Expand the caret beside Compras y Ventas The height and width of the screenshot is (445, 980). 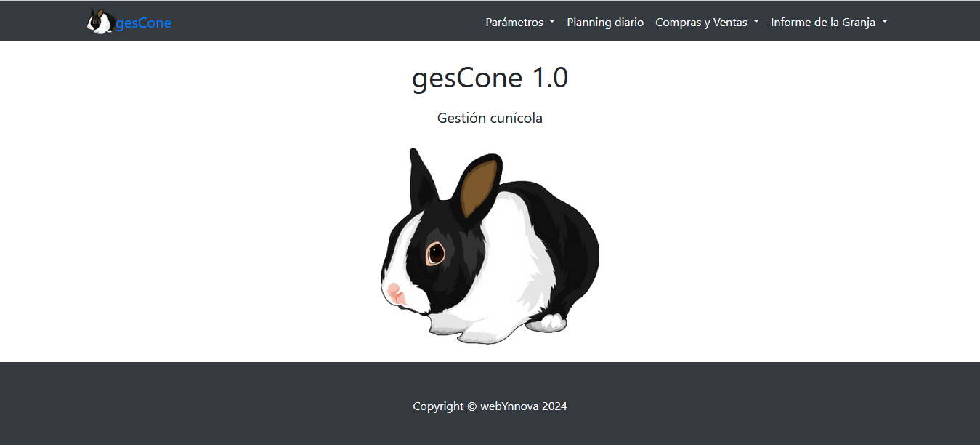click(x=756, y=22)
